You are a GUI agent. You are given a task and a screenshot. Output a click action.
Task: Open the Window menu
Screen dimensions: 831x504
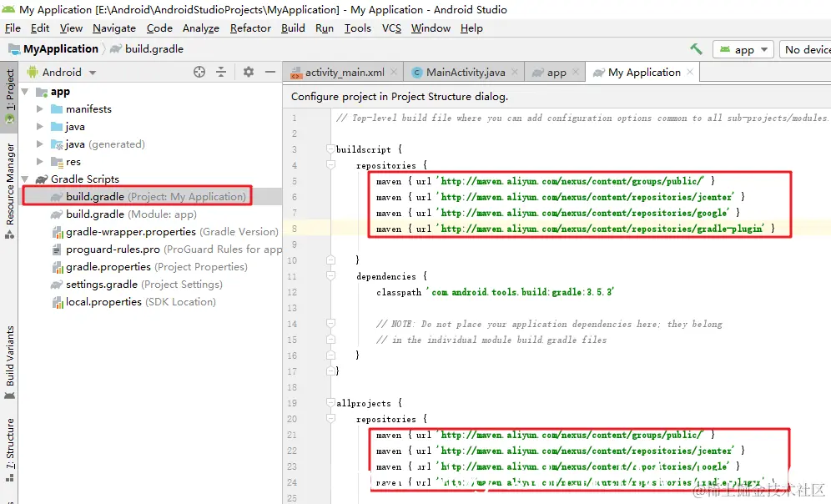(x=431, y=28)
